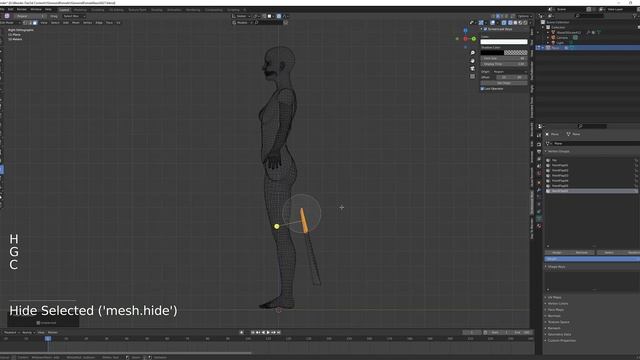Open the Render menu in top bar
Screen dimensions: 640x360
22,9
